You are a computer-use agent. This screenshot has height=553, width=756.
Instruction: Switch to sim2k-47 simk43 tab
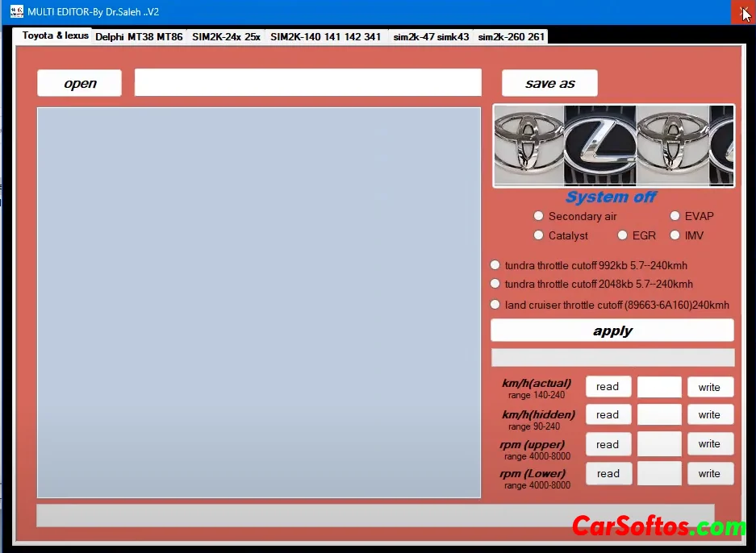tap(431, 37)
